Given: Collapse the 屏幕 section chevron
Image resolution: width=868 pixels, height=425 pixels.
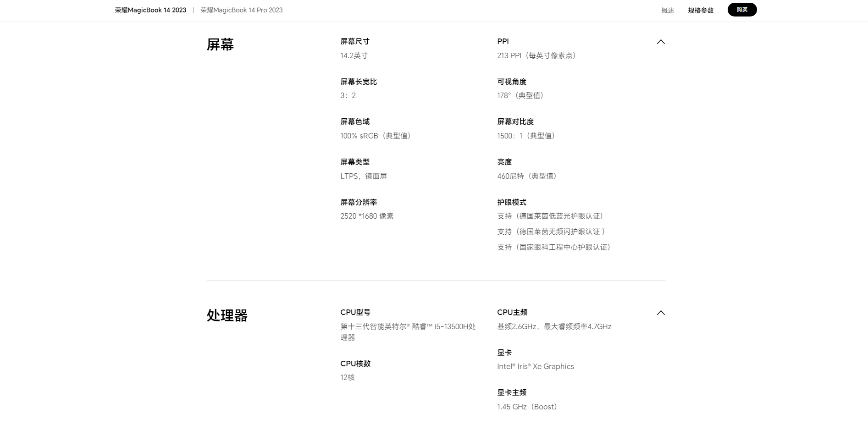Looking at the screenshot, I should (660, 42).
